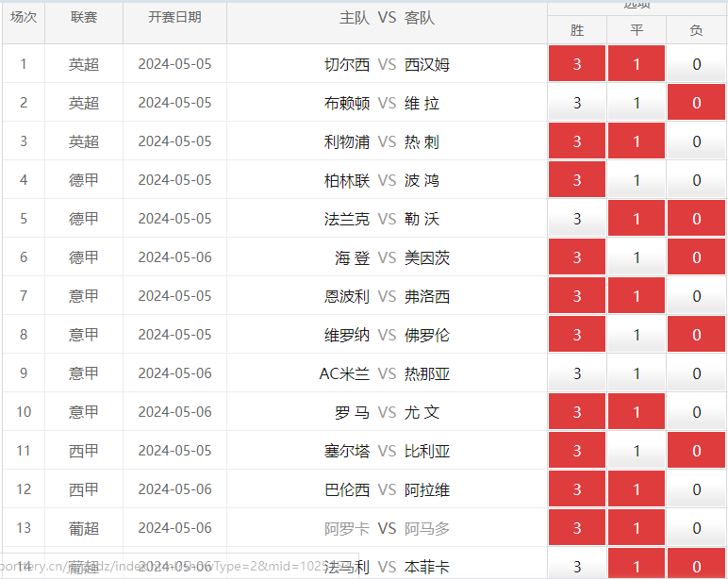This screenshot has height=579, width=728.
Task: Select draw option 1 for 布赖顿 VS 维拉
Action: [637, 102]
